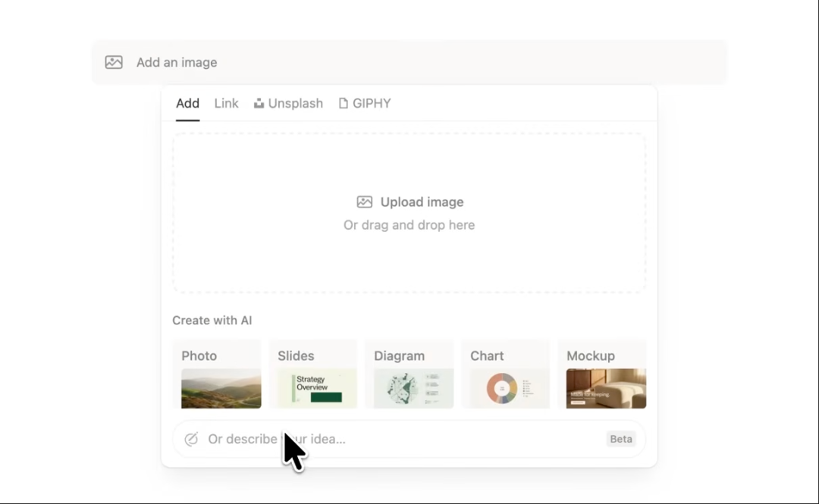
Task: Select the Mockup room thumbnail
Action: pyautogui.click(x=606, y=389)
